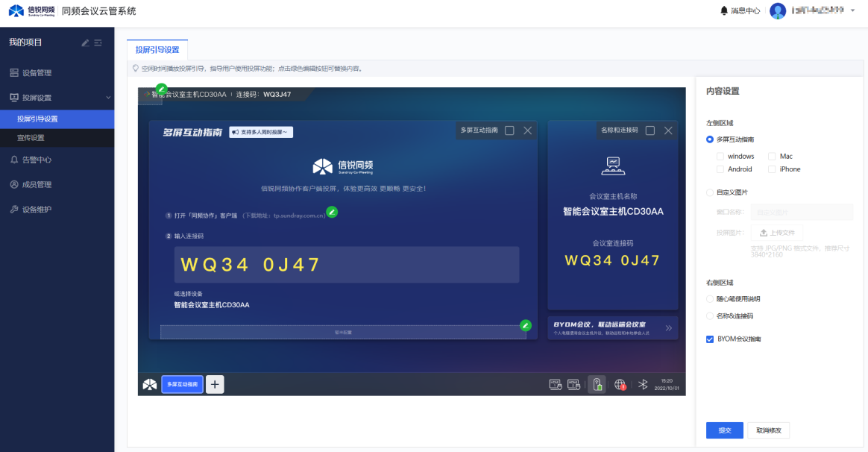Screen dimensions: 868x452
Task: Collapse the 投屏设置 submenu chevron
Action: click(109, 98)
